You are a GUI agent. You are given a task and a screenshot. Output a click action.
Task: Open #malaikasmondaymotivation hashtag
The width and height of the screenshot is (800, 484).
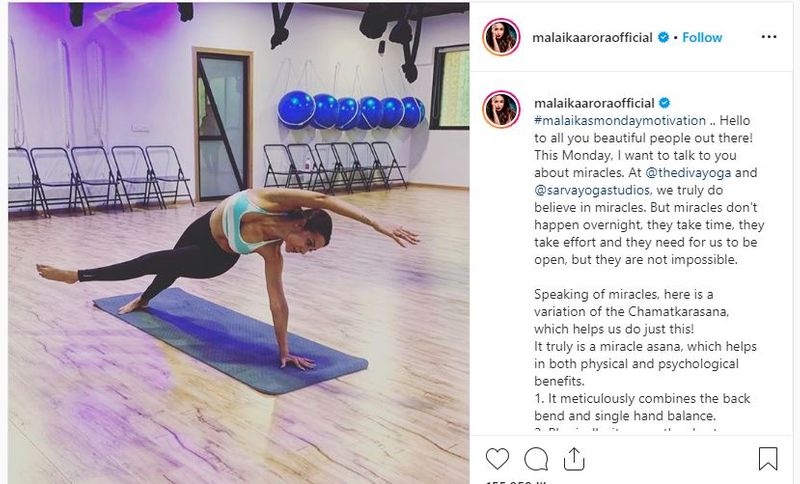click(x=620, y=121)
